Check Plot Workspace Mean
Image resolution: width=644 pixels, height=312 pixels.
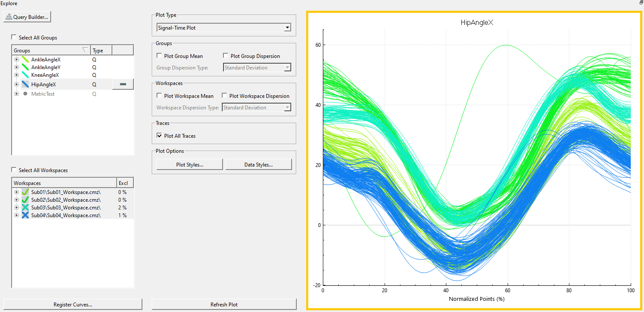159,96
